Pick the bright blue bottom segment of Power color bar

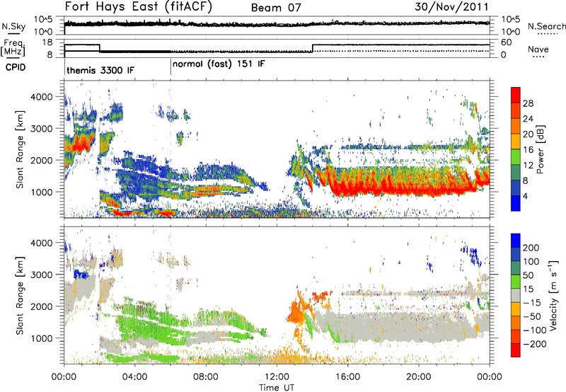pyautogui.click(x=516, y=203)
